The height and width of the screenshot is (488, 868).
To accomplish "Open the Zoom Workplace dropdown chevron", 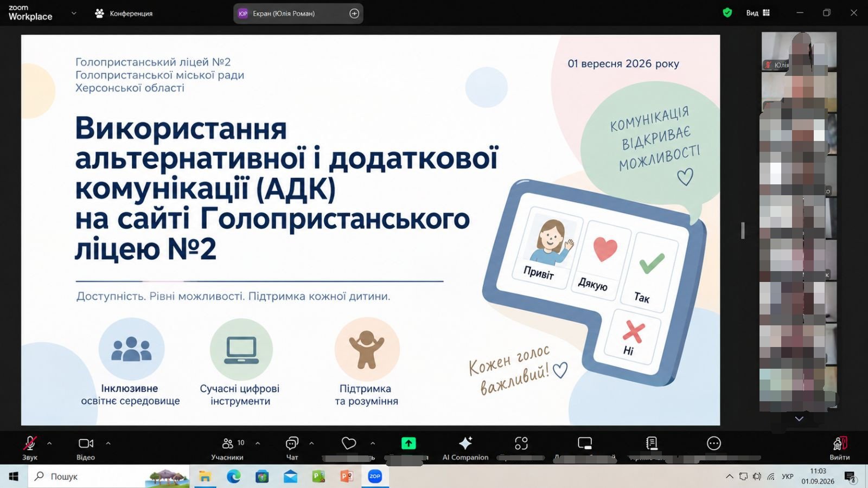I will [x=74, y=13].
